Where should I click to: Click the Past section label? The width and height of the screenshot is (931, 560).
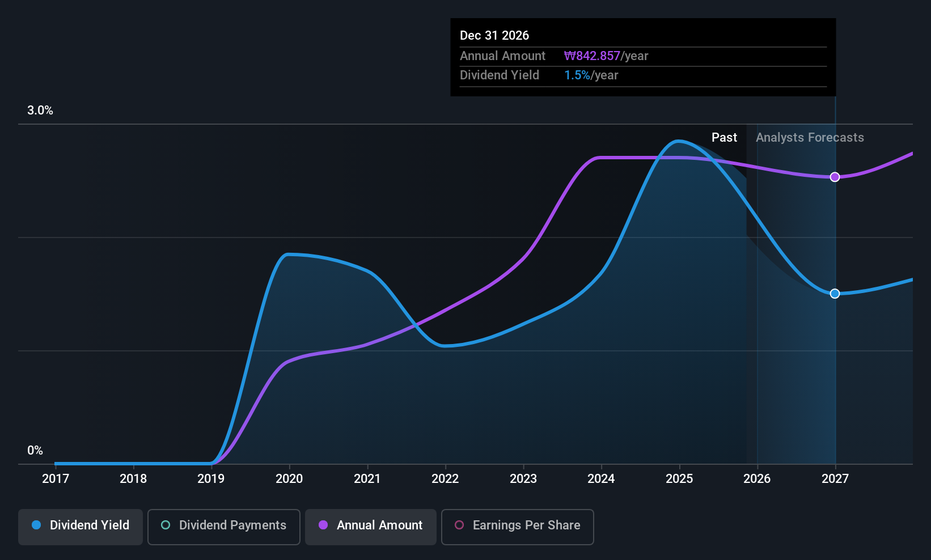point(724,138)
